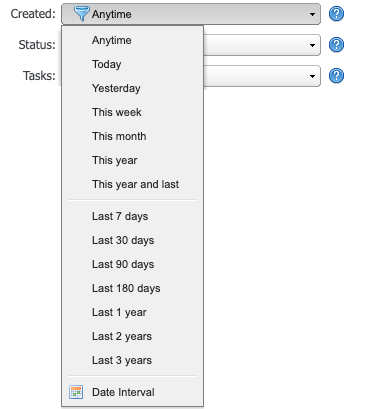
Task: Choose This month filter
Action: [x=132, y=136]
